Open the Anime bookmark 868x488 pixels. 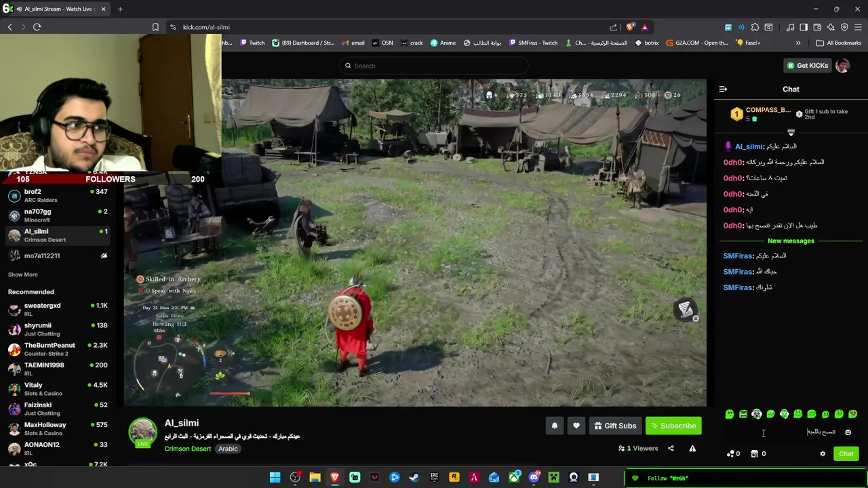[x=443, y=43]
